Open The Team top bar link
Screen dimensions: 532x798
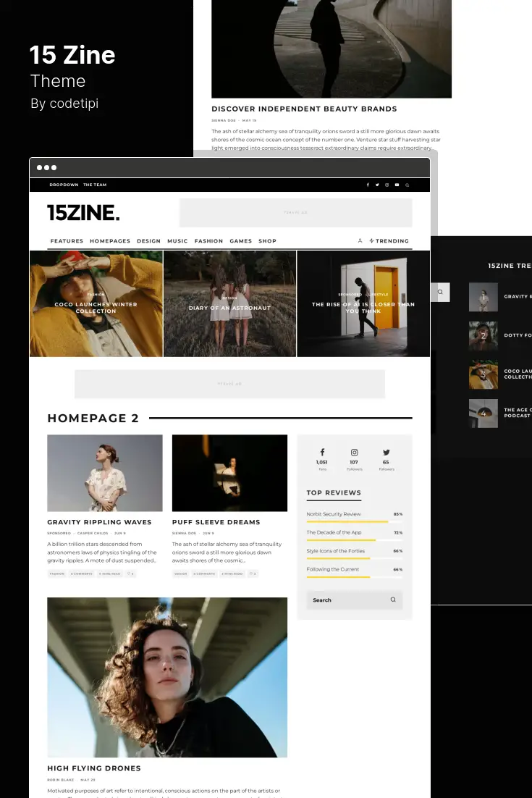tap(95, 185)
